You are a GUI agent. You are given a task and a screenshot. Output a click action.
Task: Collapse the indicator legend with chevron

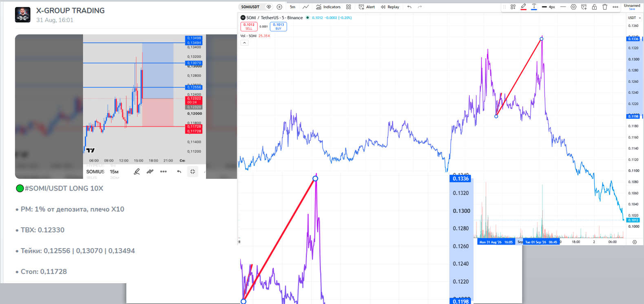pos(244,43)
